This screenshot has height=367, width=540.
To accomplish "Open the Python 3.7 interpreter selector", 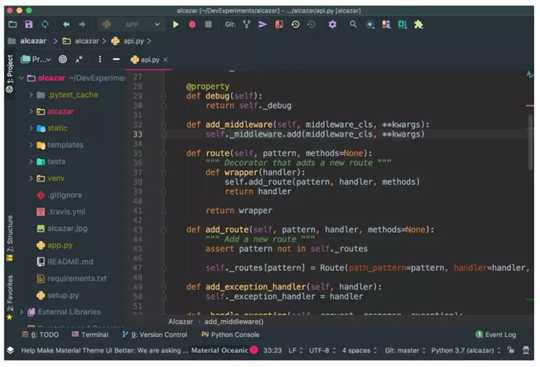I will click(466, 350).
